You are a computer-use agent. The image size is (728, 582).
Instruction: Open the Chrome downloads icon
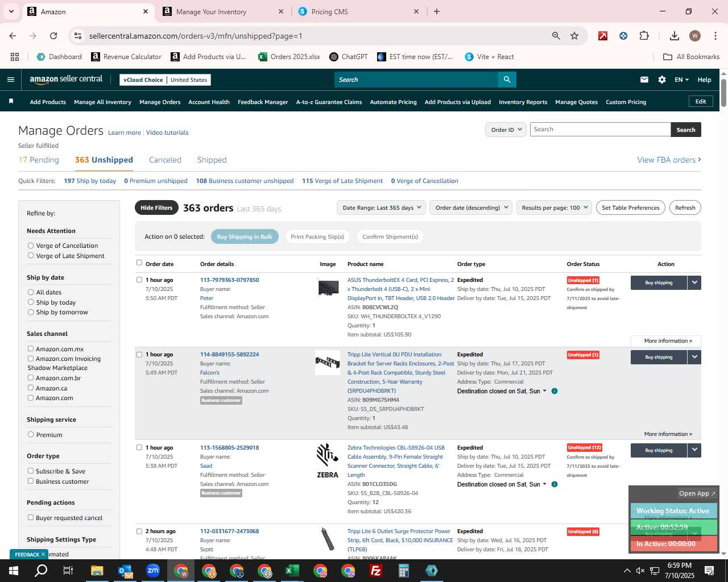point(674,36)
